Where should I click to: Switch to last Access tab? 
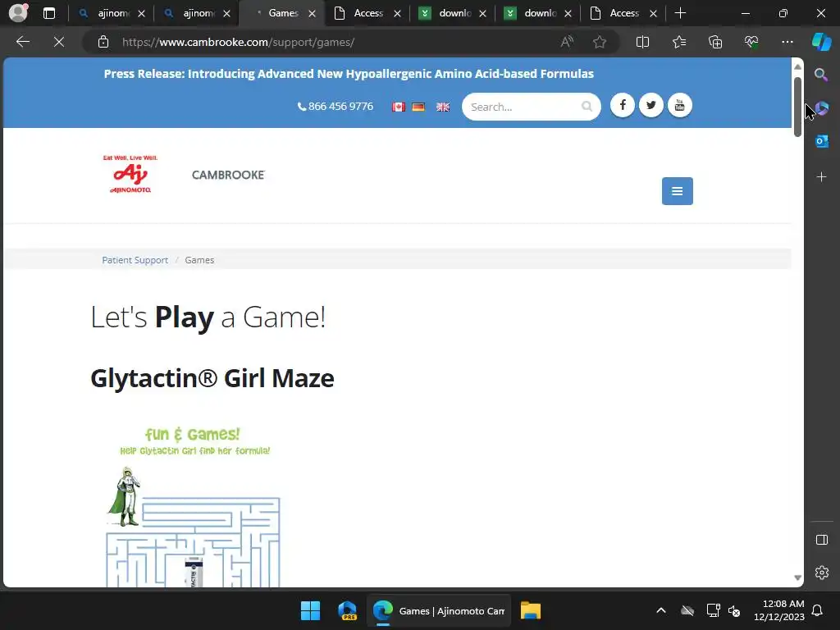pyautogui.click(x=623, y=13)
